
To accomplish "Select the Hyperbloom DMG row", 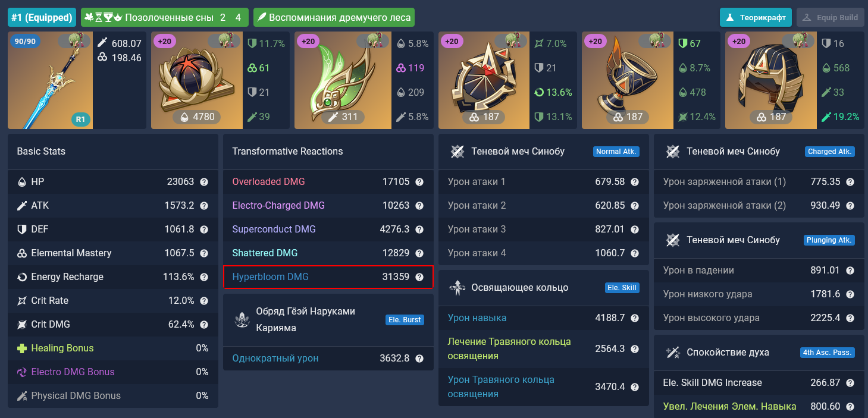I will point(328,277).
